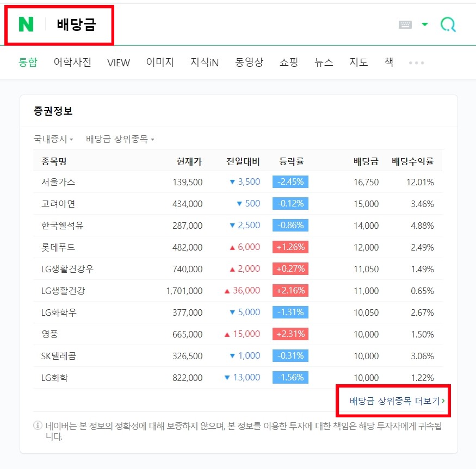Click the 배당금 column header
This screenshot has width=476, height=469.
366,161
